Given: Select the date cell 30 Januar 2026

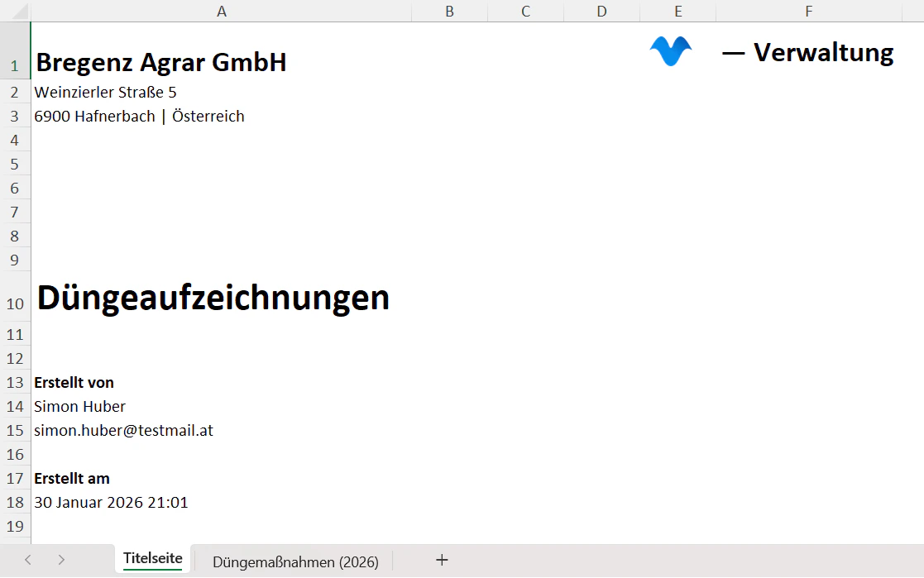Looking at the screenshot, I should pos(111,502).
